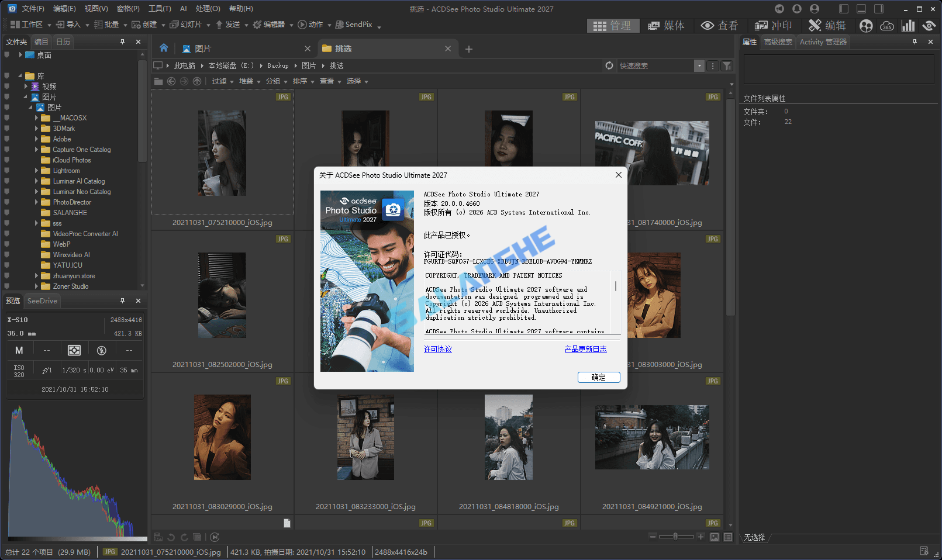942x560 pixels.
Task: Add a new tab with plus button
Action: pyautogui.click(x=469, y=49)
